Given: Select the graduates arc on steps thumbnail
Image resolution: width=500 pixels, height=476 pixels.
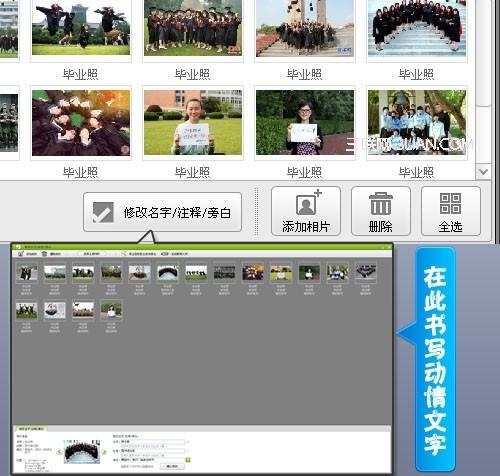Looking at the screenshot, I should pos(417,28).
